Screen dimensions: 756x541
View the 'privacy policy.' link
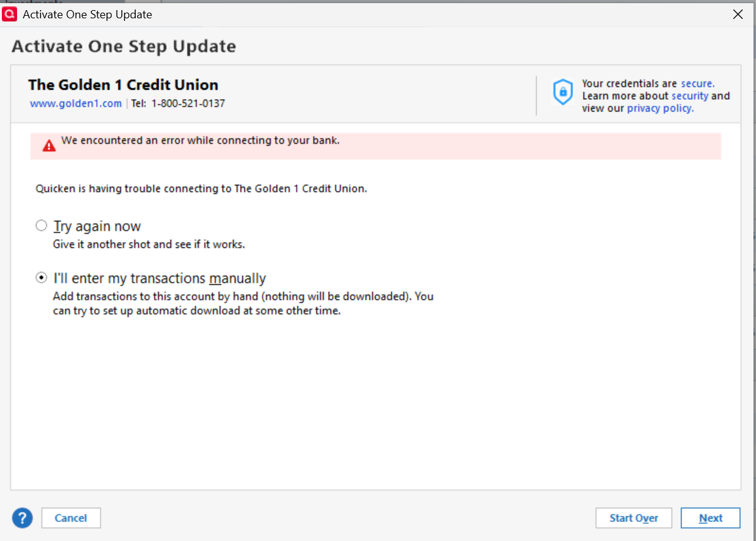660,109
